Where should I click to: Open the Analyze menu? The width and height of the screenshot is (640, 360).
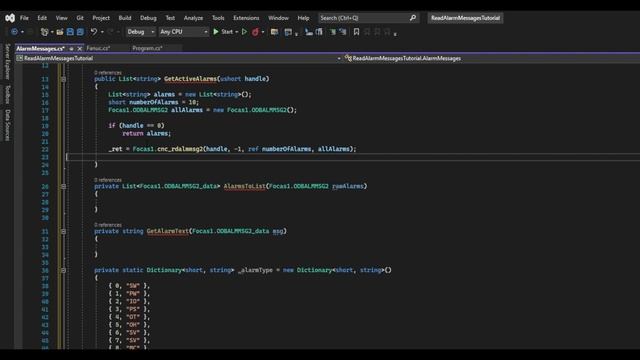pos(193,18)
